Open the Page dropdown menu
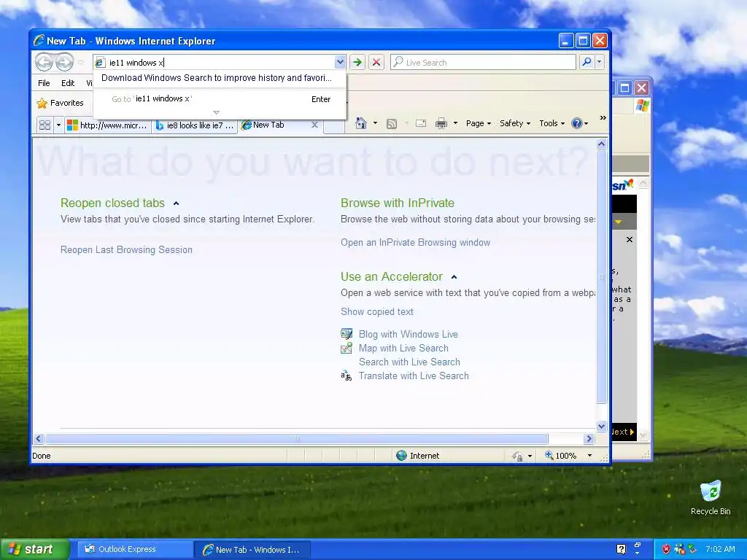This screenshot has width=747, height=560. pyautogui.click(x=479, y=123)
